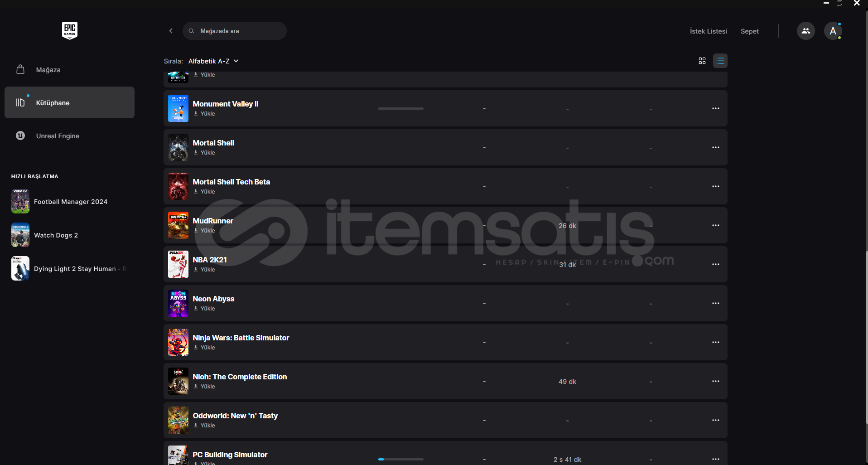Switch to list view layout

coord(720,61)
